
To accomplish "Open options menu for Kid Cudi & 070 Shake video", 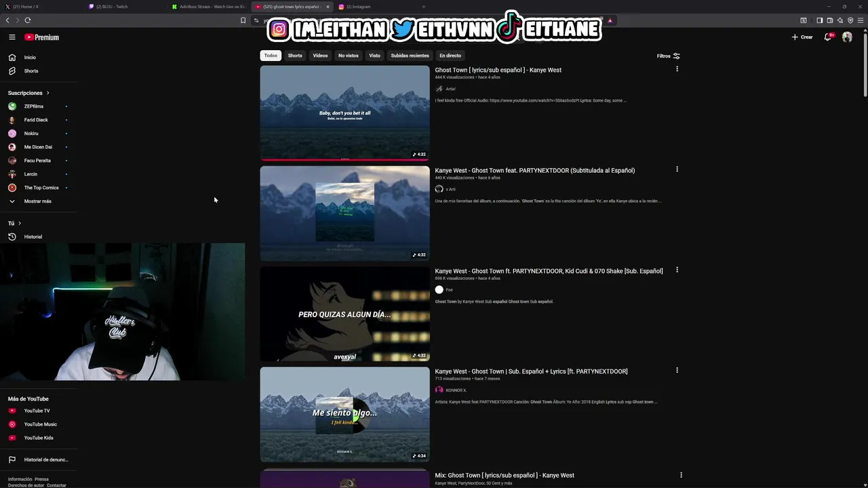I will tap(677, 270).
